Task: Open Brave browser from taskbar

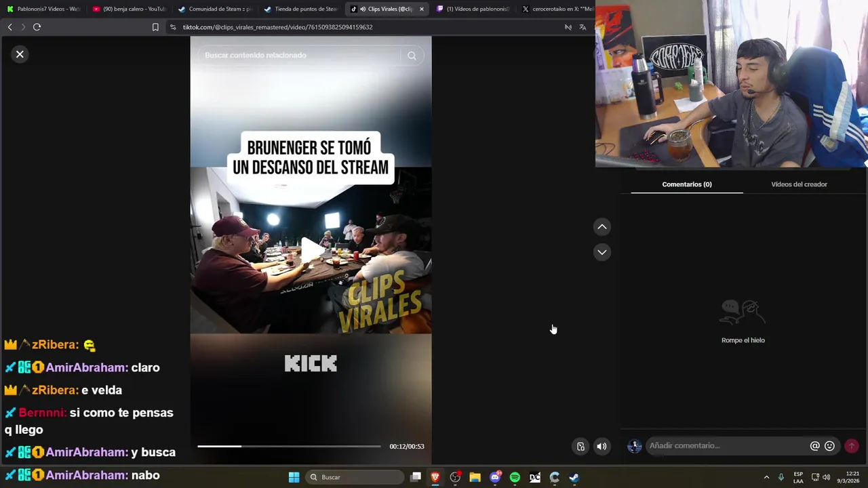Action: pyautogui.click(x=435, y=477)
